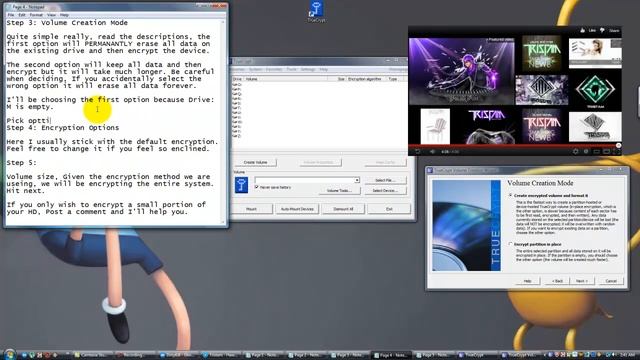Click the Select File button
The width and height of the screenshot is (640, 360).
pos(385,180)
